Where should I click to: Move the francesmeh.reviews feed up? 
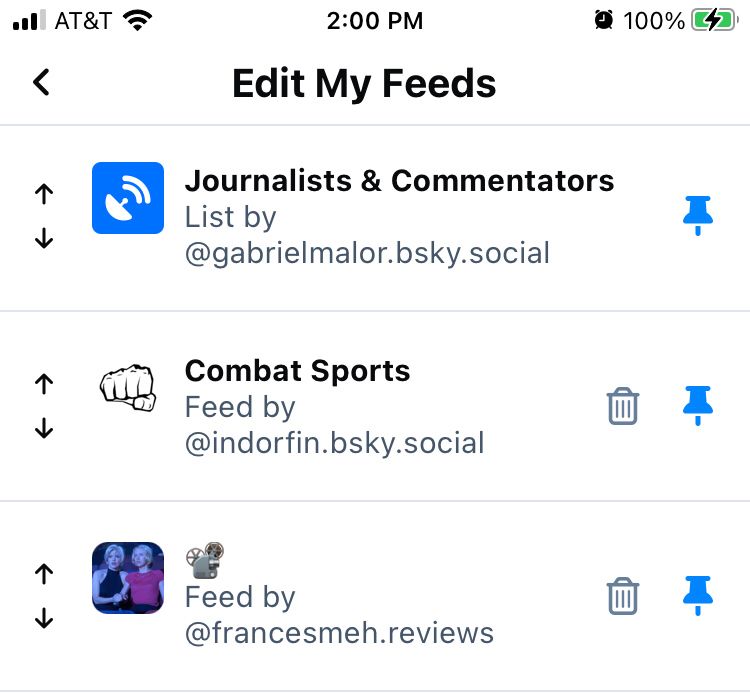44,574
